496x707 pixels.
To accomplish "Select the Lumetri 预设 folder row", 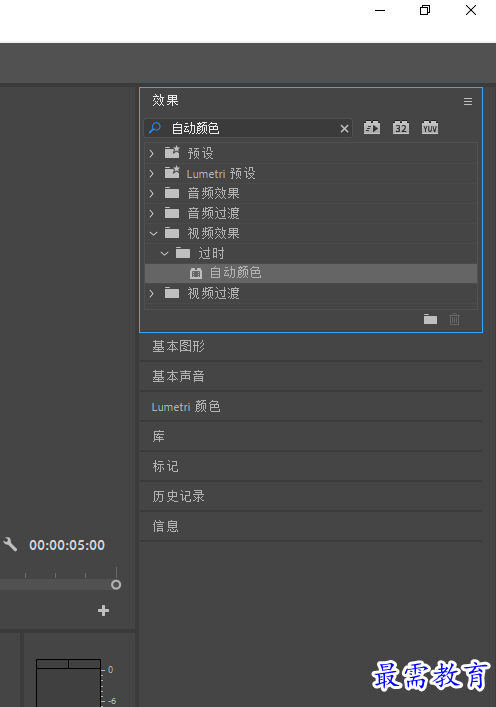I will [311, 173].
